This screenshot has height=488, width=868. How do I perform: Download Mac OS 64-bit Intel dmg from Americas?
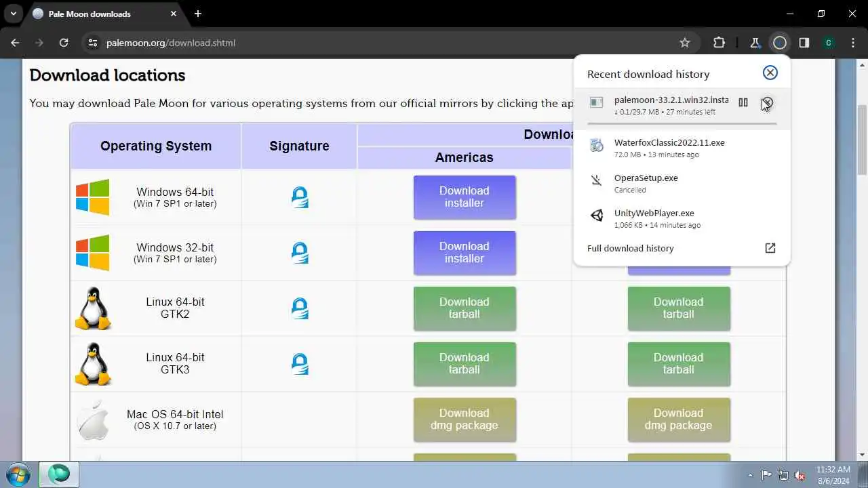(465, 420)
